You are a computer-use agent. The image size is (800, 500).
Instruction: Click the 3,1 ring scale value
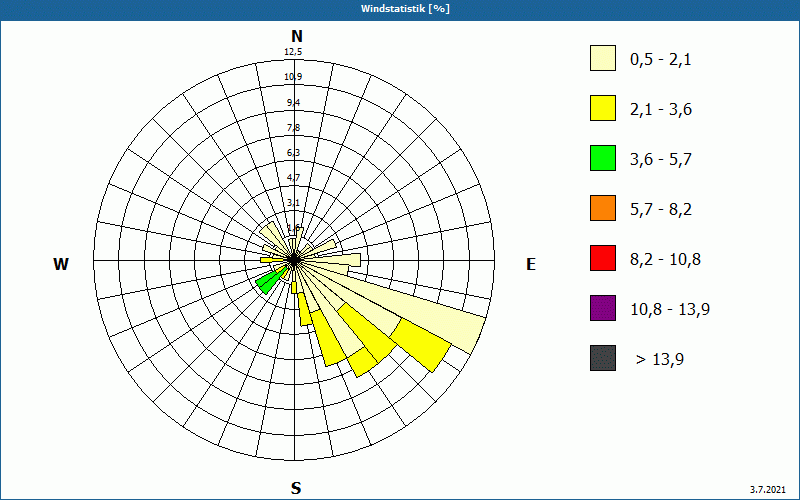(293, 203)
